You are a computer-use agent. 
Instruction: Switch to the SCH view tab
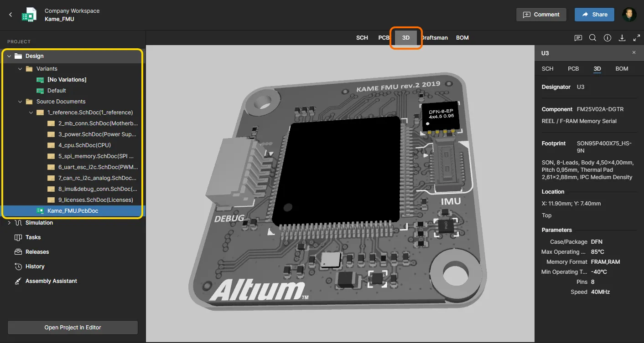[x=362, y=38]
